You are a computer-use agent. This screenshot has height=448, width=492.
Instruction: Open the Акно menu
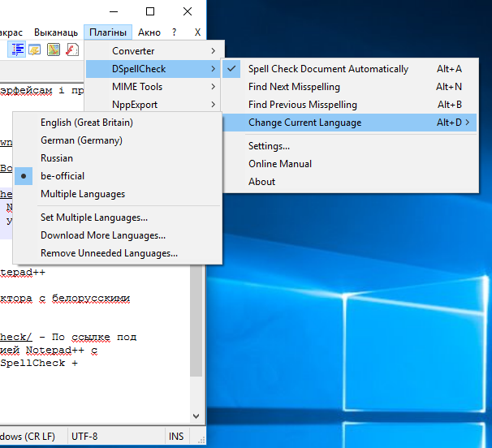click(x=149, y=32)
